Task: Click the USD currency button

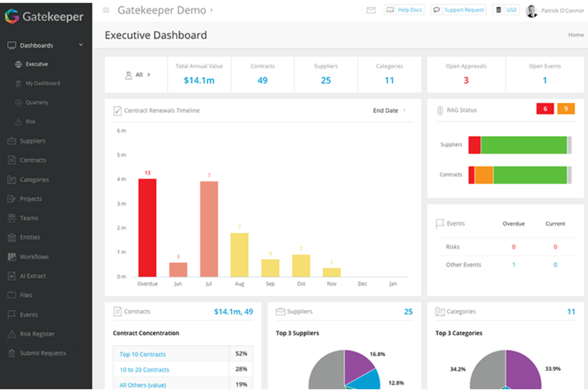Action: (x=506, y=10)
